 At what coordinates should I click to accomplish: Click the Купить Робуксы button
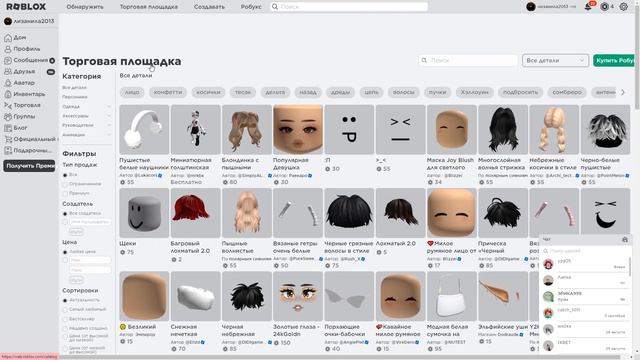614,60
